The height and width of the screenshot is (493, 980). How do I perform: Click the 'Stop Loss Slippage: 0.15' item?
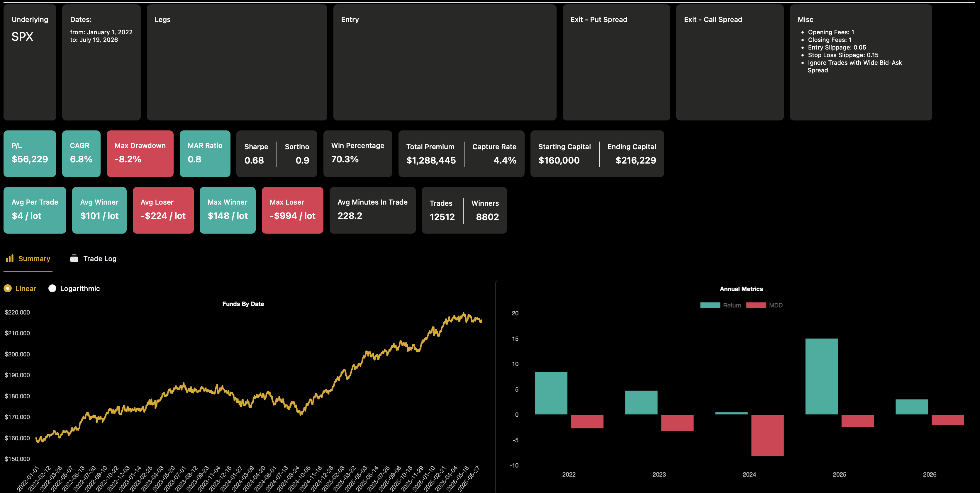pyautogui.click(x=843, y=55)
